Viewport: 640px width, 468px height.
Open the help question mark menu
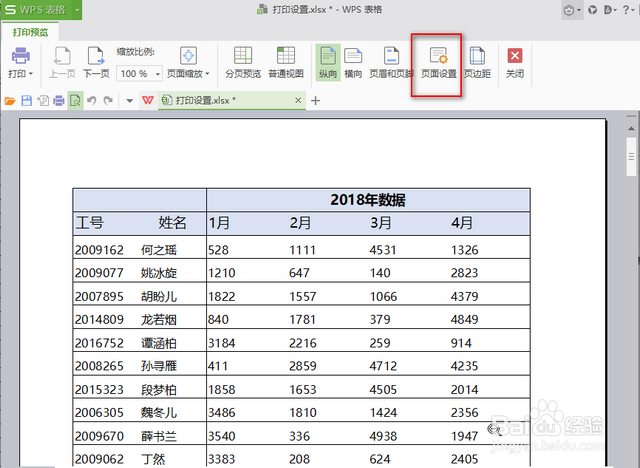coord(626,10)
